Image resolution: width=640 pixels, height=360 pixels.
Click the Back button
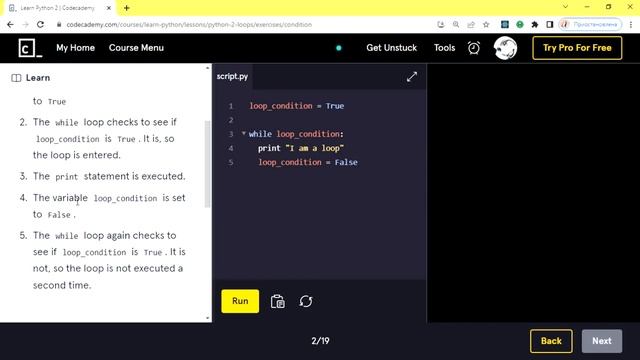coord(551,341)
